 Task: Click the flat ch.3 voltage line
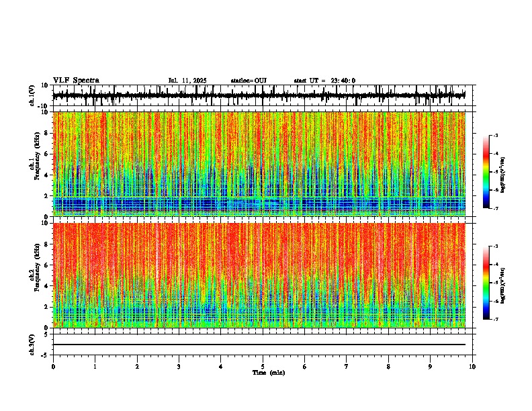(259, 345)
